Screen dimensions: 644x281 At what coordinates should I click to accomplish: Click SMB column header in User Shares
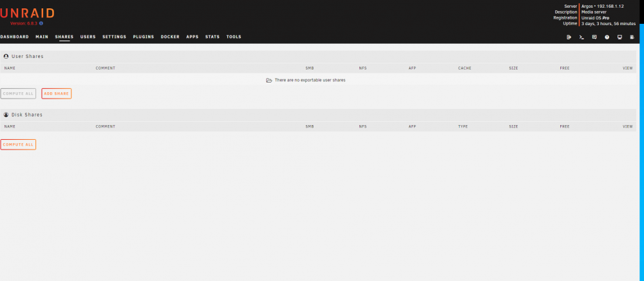coord(310,68)
